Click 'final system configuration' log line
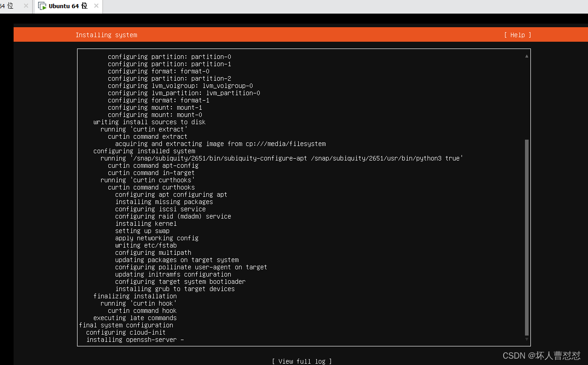This screenshot has height=365, width=588. [x=126, y=325]
